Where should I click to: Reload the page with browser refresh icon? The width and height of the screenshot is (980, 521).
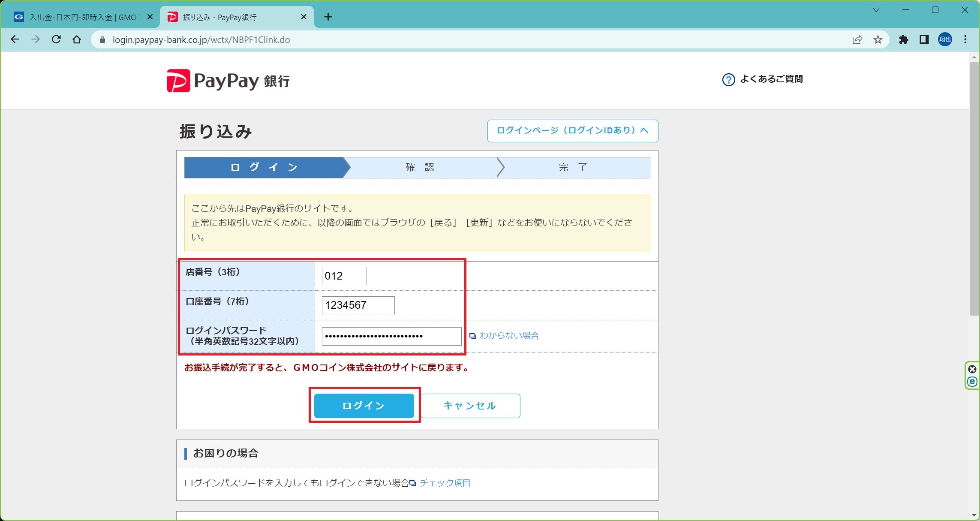(x=56, y=39)
